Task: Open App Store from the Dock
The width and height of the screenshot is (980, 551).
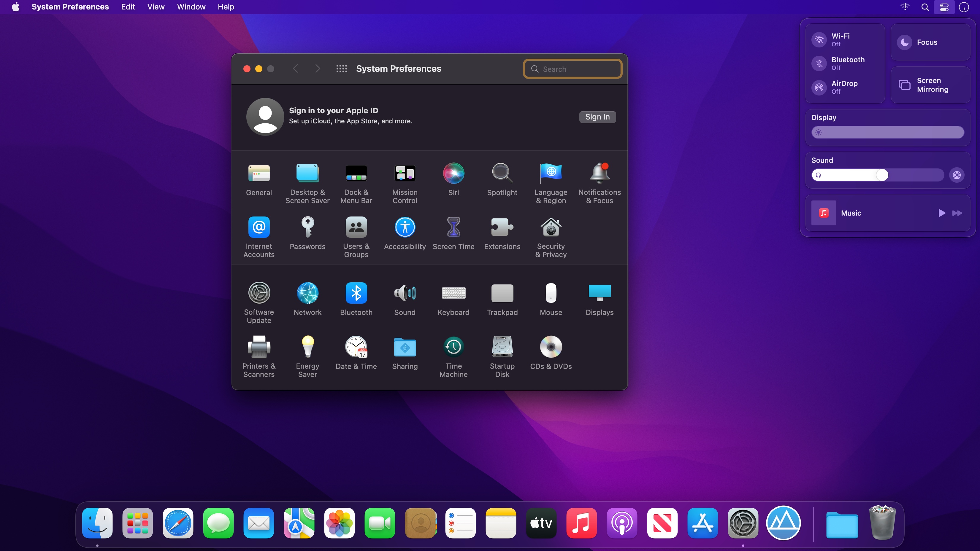Action: coord(702,523)
